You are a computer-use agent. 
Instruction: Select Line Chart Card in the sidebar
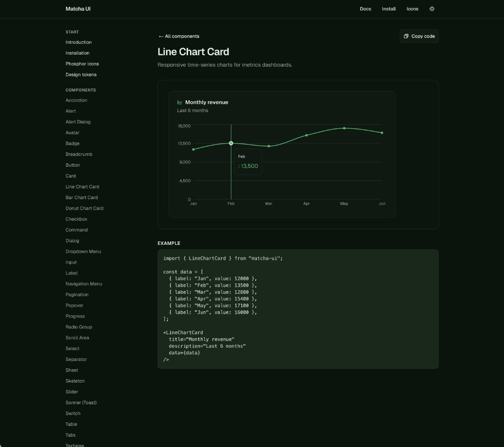[82, 186]
